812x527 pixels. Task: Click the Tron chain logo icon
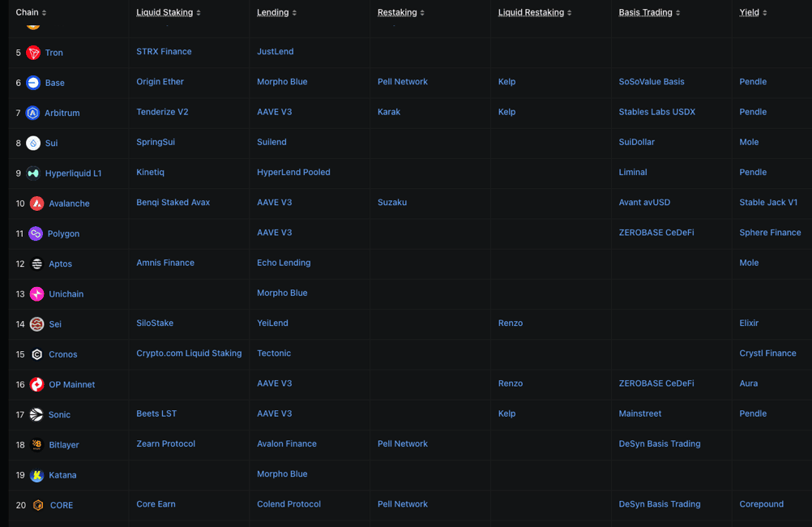click(x=33, y=53)
